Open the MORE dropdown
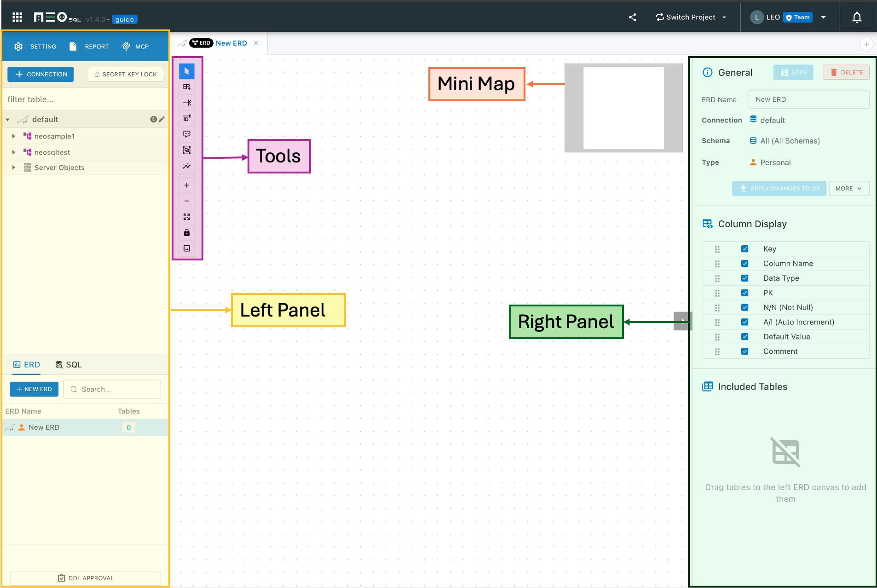This screenshot has width=877, height=588. pos(849,189)
